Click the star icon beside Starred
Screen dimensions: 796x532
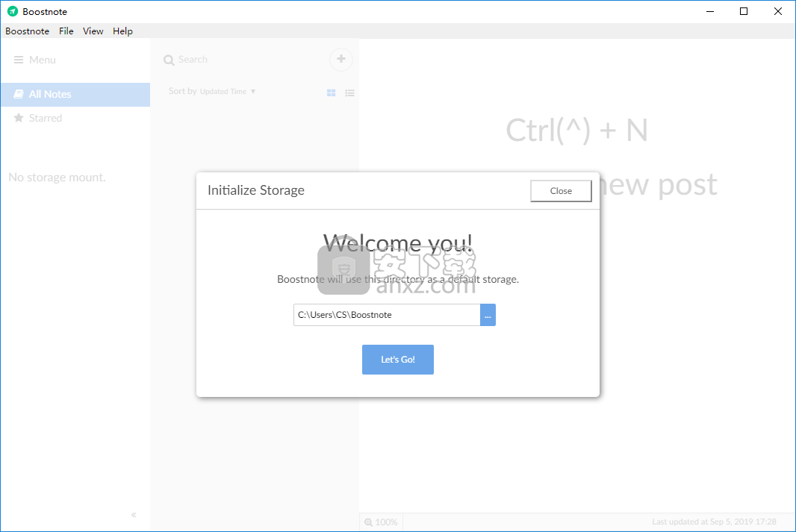click(19, 118)
